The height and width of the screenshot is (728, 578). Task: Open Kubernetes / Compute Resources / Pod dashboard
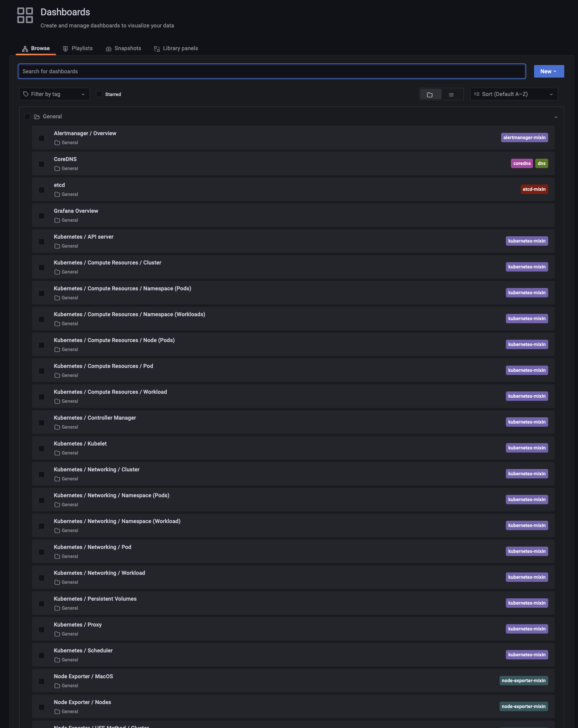(x=104, y=366)
